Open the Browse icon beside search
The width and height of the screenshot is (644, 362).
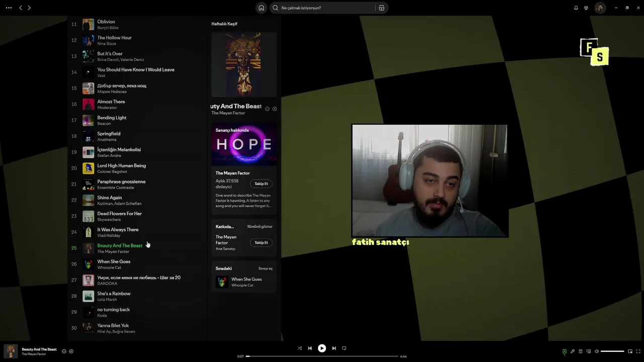point(381,8)
